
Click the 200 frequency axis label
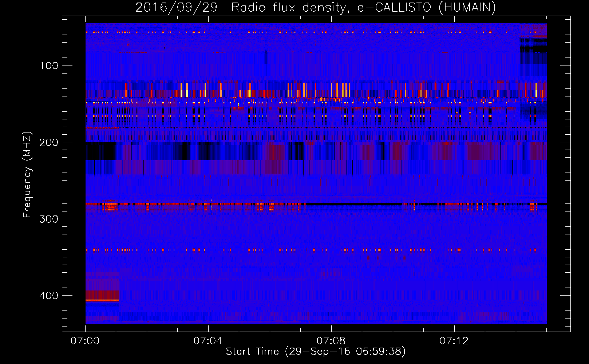49,142
